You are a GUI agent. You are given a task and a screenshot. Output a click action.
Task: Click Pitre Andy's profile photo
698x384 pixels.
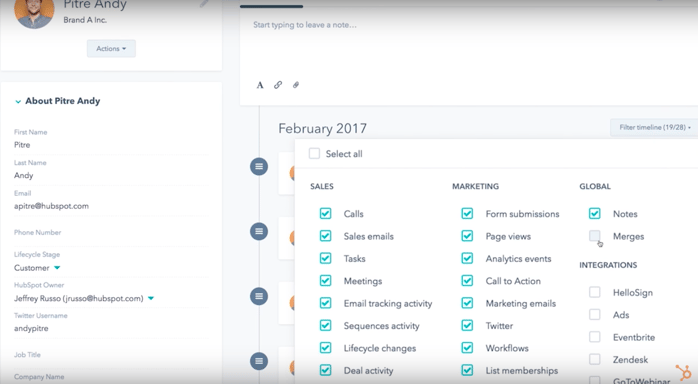click(x=34, y=11)
